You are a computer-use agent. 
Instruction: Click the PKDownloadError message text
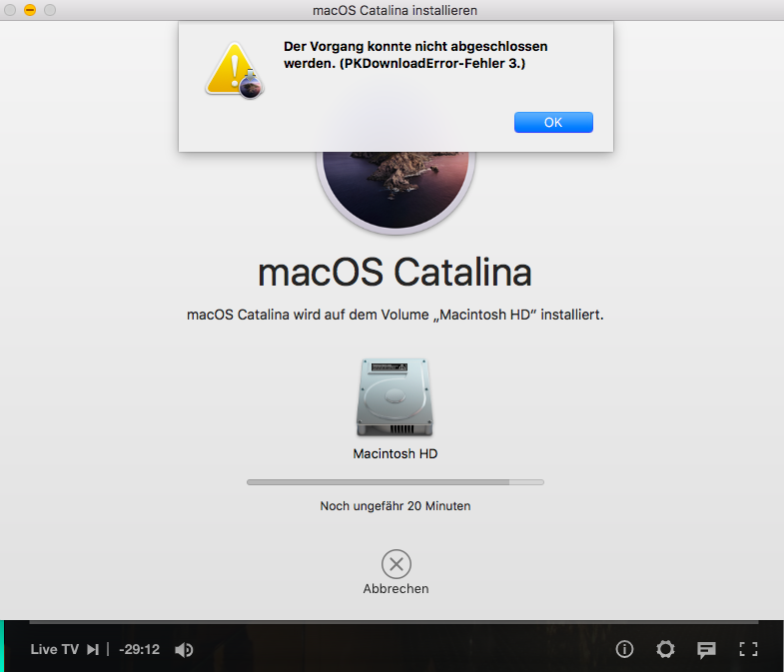pyautogui.click(x=415, y=55)
